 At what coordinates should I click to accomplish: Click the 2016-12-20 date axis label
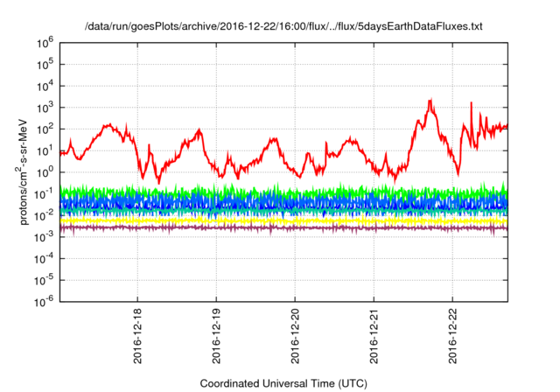(x=295, y=336)
